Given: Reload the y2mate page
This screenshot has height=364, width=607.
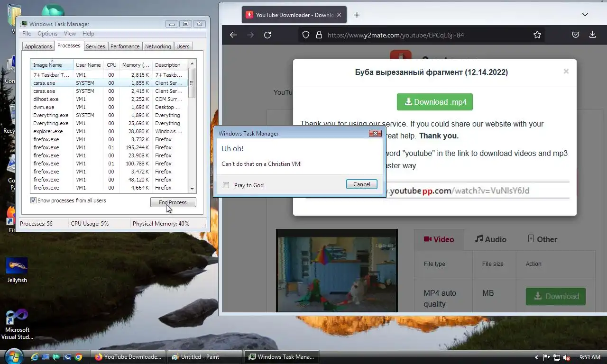Looking at the screenshot, I should point(267,35).
